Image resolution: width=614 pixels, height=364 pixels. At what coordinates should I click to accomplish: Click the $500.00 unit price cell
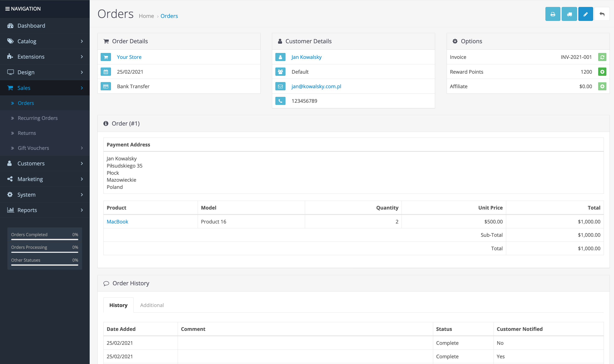pos(454,222)
